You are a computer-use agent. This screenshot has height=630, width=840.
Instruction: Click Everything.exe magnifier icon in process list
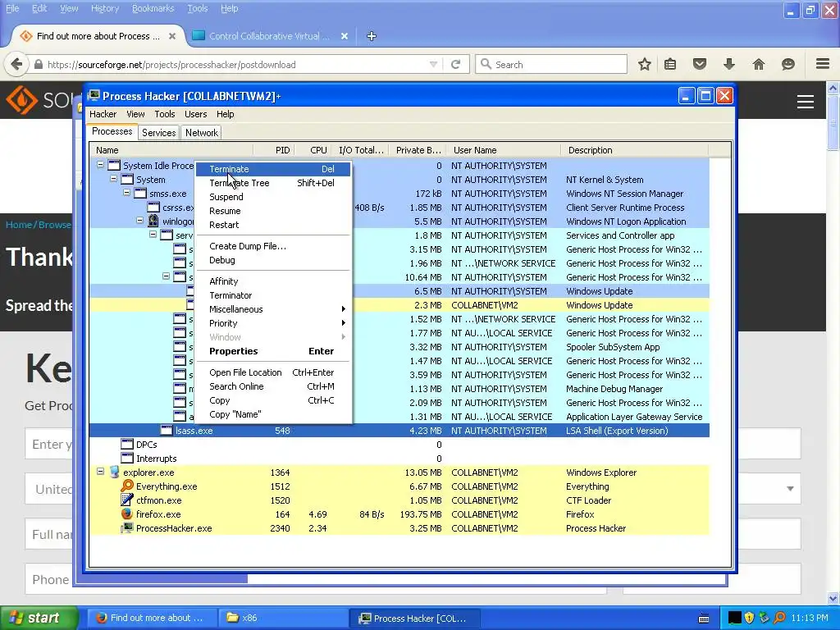(x=127, y=486)
